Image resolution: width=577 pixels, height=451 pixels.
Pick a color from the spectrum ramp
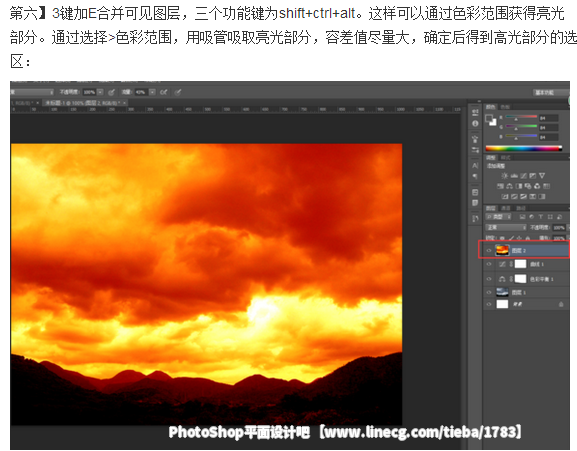[524, 148]
